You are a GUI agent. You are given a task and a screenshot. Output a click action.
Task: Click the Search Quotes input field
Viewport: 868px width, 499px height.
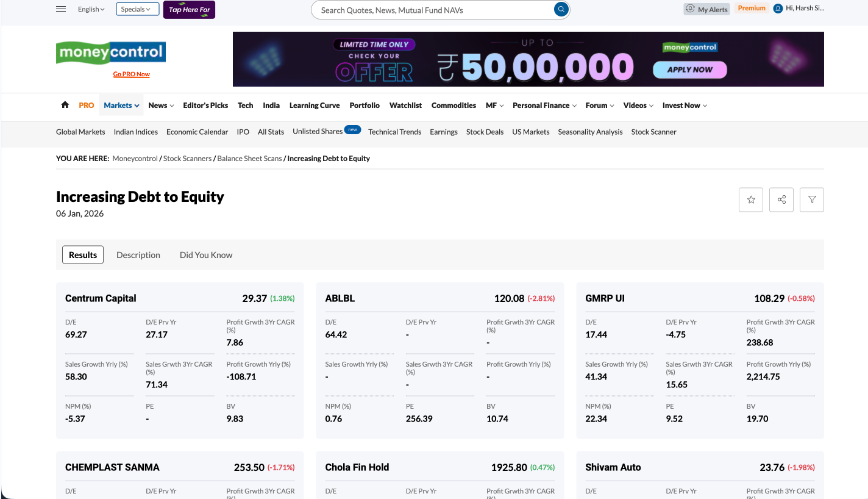pos(433,10)
